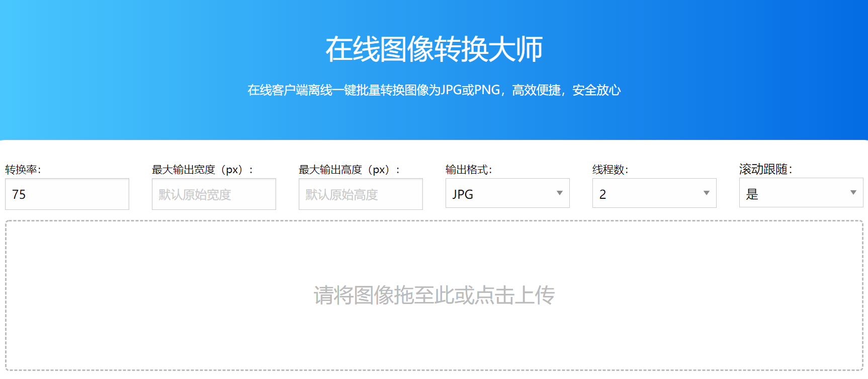The height and width of the screenshot is (379, 868).
Task: Click the 最大输出宽度（px） label
Action: click(x=202, y=170)
